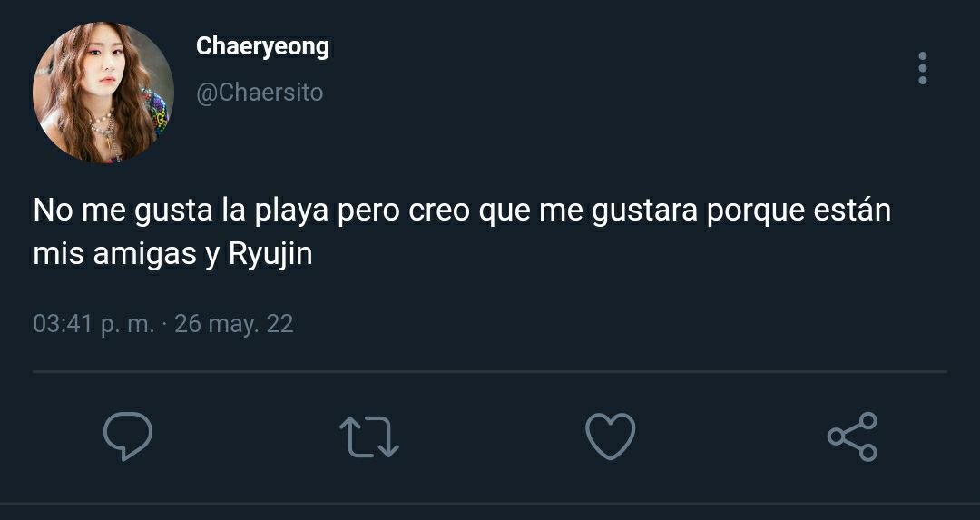Toggle the heart to favorite this tweet

coord(611,437)
